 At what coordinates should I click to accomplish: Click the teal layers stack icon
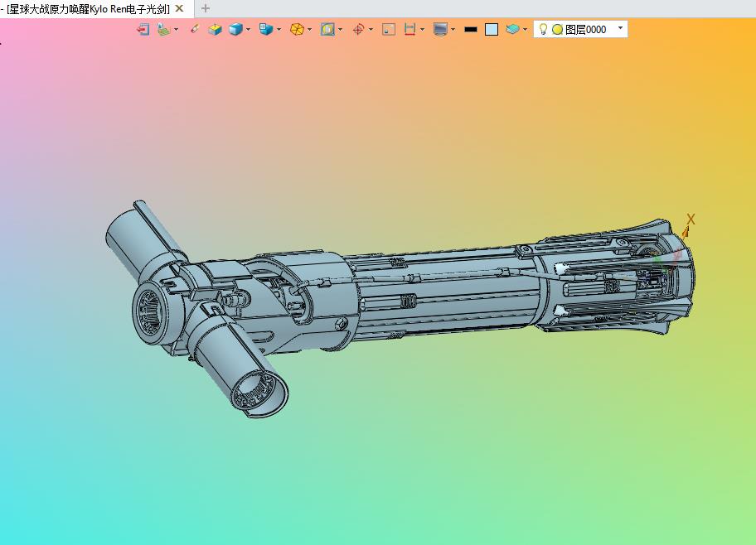point(512,29)
